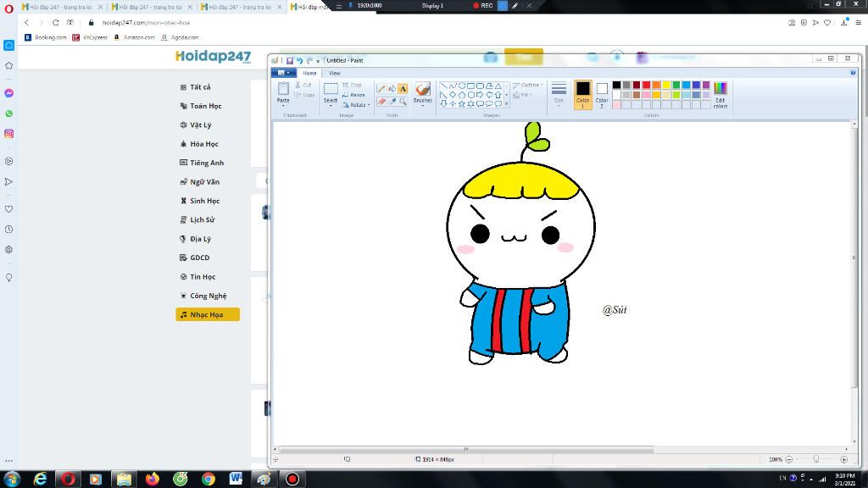
Task: Launch Firefox from the taskbar
Action: click(153, 479)
